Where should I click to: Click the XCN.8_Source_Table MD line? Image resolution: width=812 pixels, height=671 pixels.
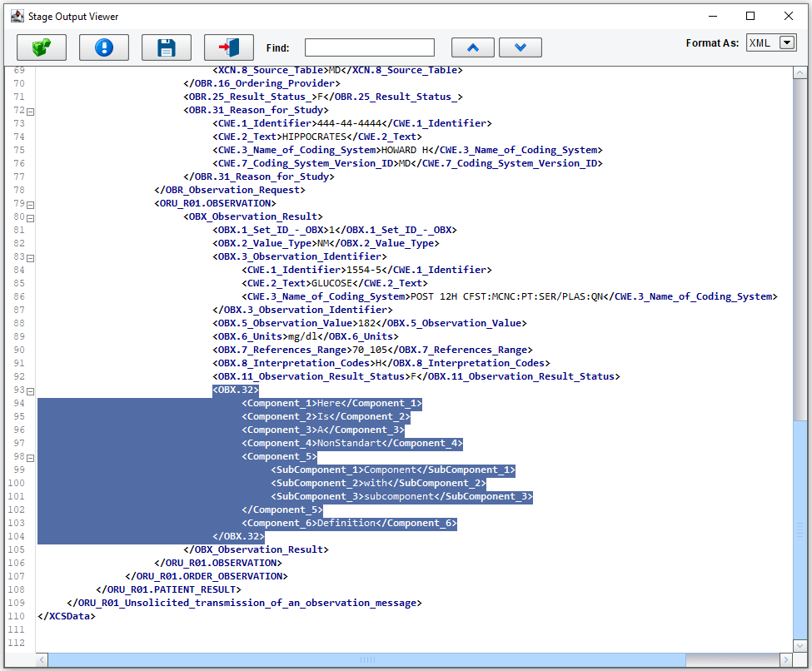337,70
